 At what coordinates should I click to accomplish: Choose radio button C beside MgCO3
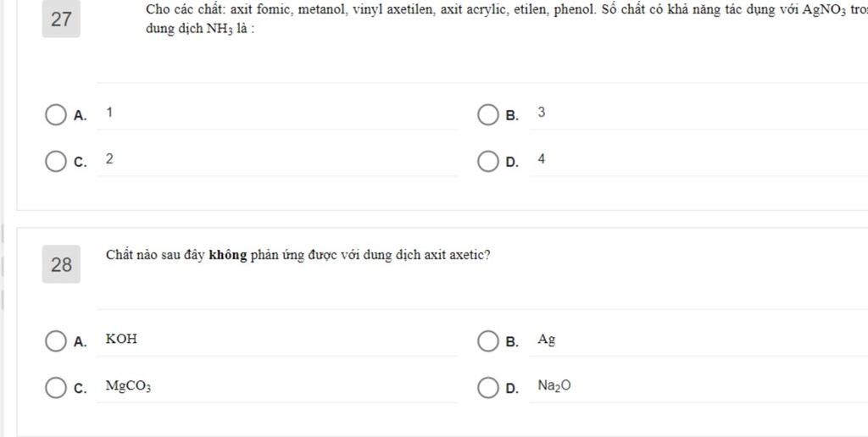pyautogui.click(x=55, y=388)
